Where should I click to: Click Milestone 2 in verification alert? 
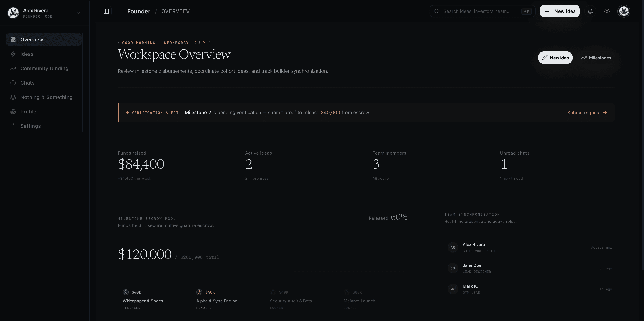point(198,113)
